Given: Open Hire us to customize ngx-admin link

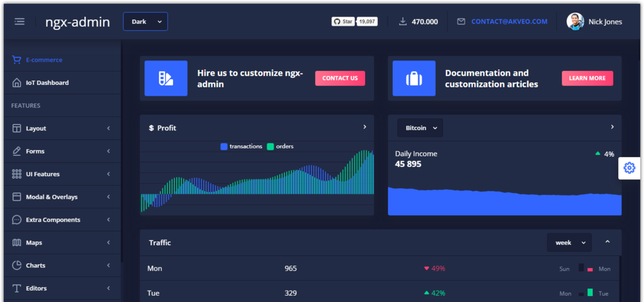Looking at the screenshot, I should [250, 79].
